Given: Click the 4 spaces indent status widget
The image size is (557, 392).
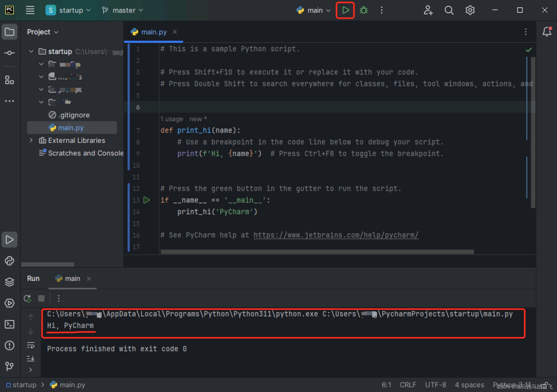Looking at the screenshot, I should click(469, 385).
